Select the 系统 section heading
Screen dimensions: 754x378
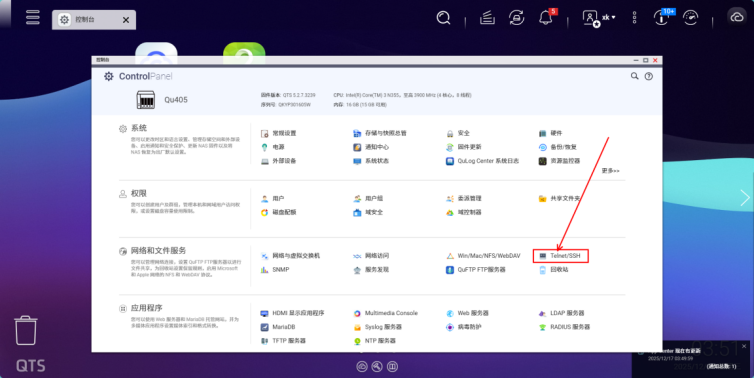138,128
